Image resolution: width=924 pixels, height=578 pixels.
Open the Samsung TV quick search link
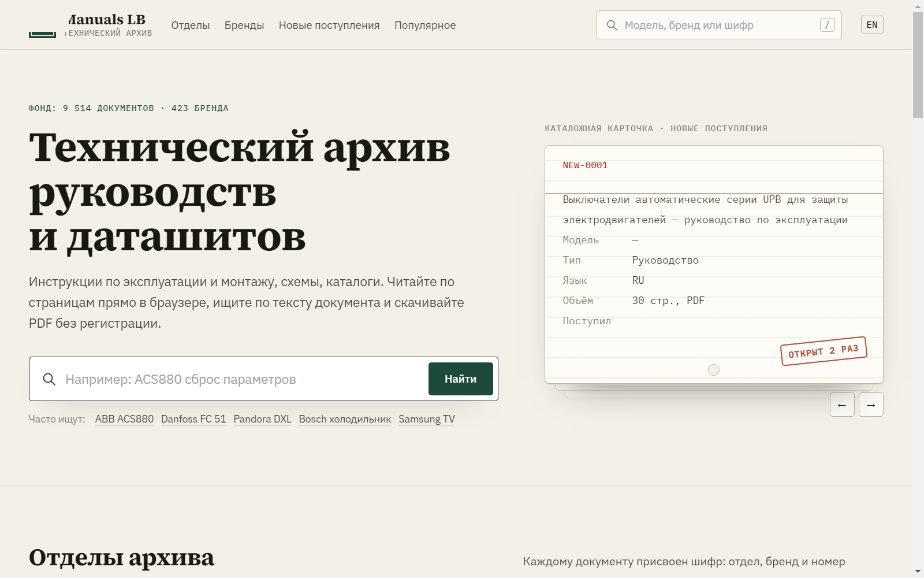427,419
